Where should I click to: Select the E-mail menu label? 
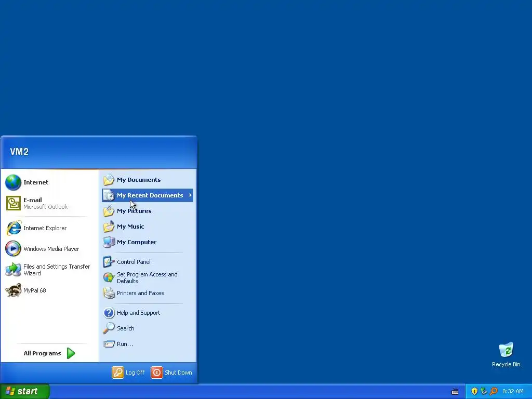pos(33,200)
